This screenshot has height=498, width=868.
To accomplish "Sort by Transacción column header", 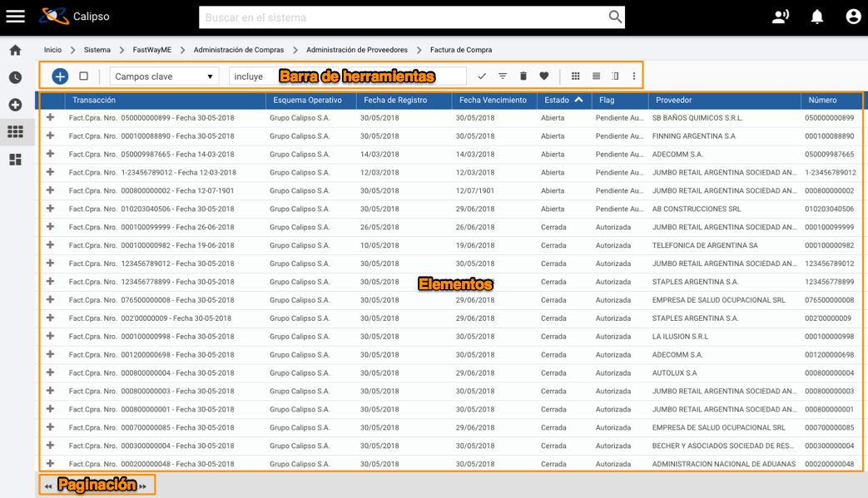I will 93,100.
